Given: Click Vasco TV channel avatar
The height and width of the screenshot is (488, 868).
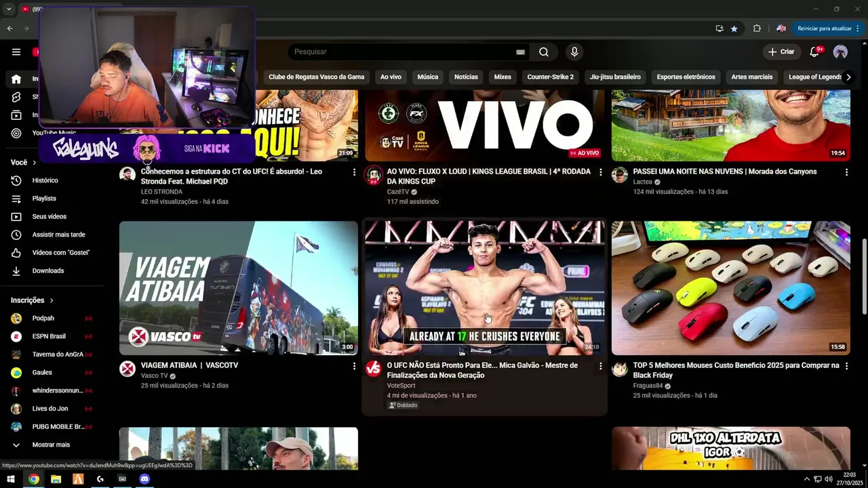Looking at the screenshot, I should [x=127, y=369].
